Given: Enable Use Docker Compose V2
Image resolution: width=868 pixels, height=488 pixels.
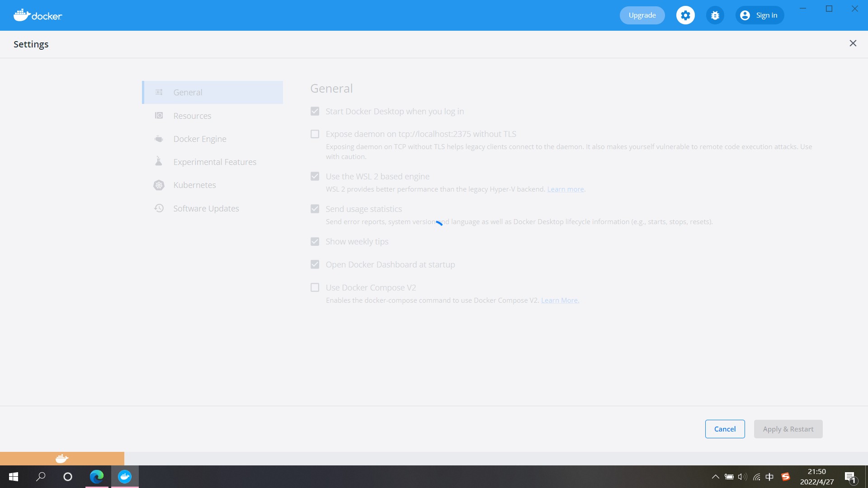Looking at the screenshot, I should pos(315,287).
